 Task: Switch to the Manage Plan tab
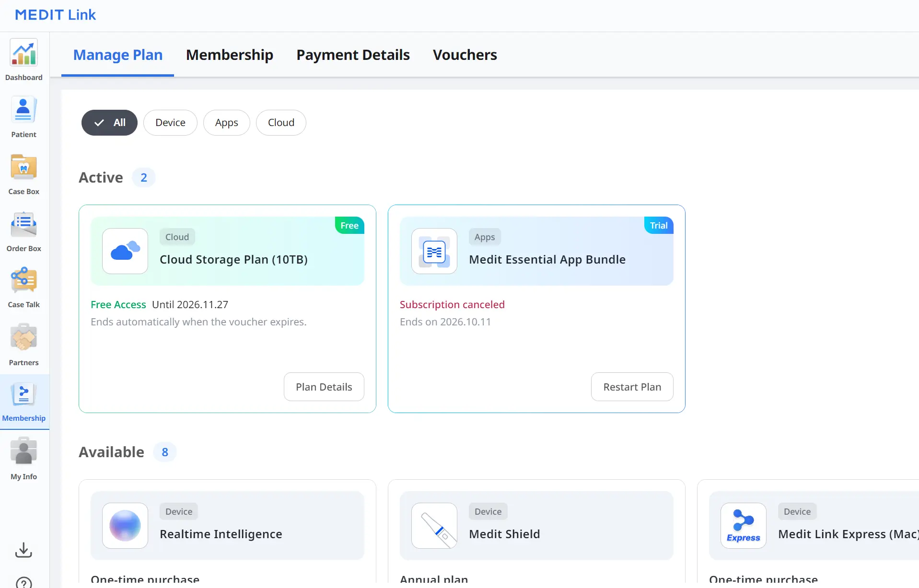[118, 55]
